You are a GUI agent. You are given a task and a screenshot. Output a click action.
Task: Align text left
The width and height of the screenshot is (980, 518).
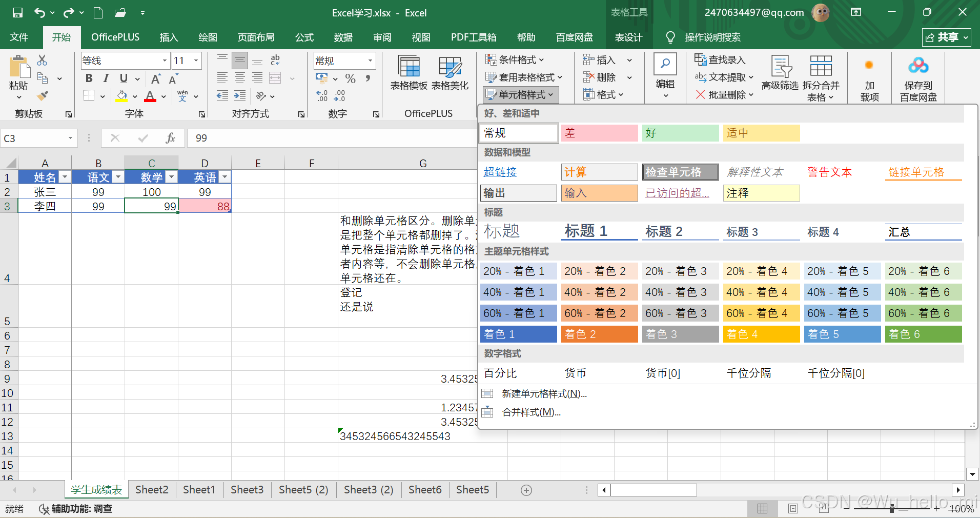click(x=222, y=78)
